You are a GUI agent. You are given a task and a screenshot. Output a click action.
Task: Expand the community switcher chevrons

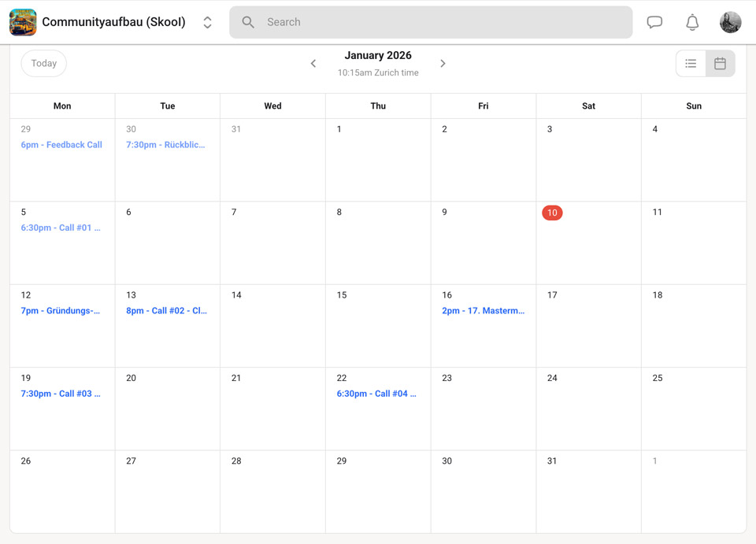point(207,22)
